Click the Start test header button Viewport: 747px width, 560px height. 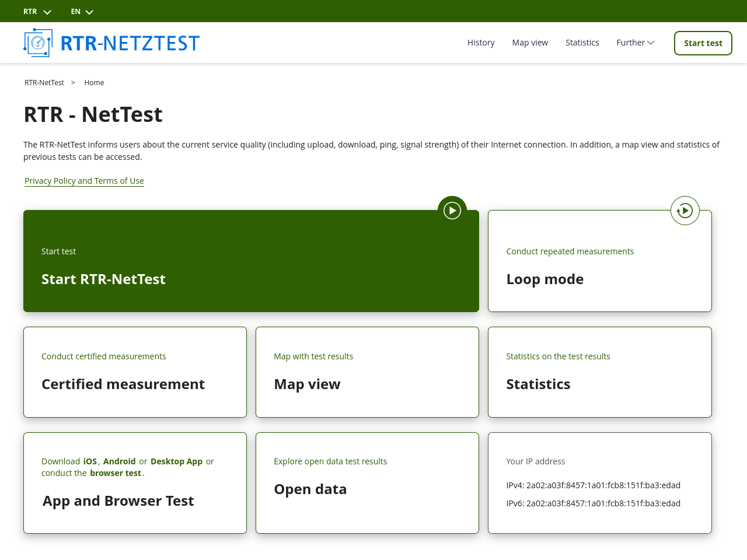coord(703,43)
